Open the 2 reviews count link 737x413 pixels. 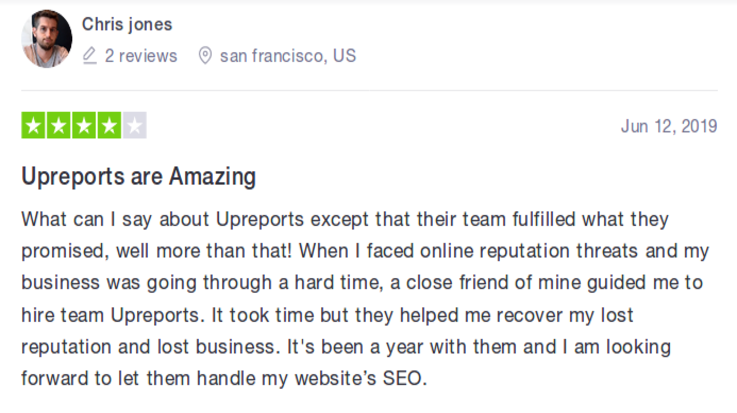(x=141, y=56)
